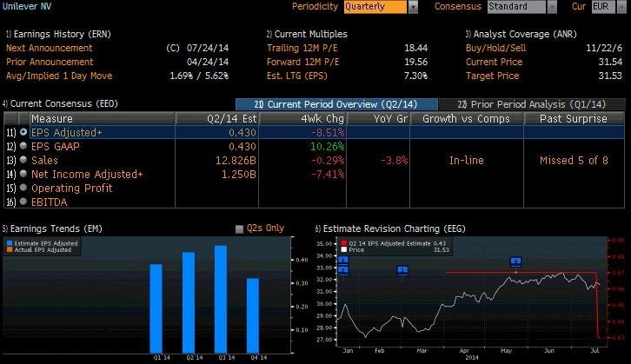Click the Standard consensus field
Viewport: 631px width, 364px height.
[517, 7]
